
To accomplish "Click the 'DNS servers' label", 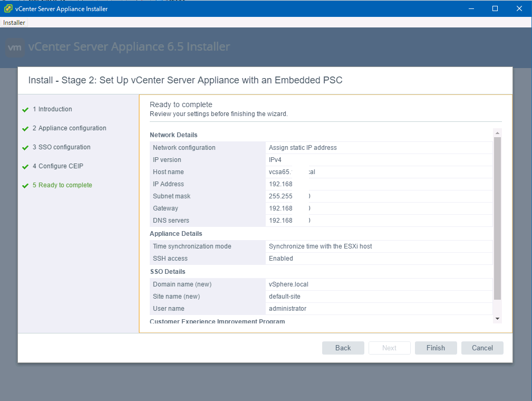I will (x=171, y=221).
